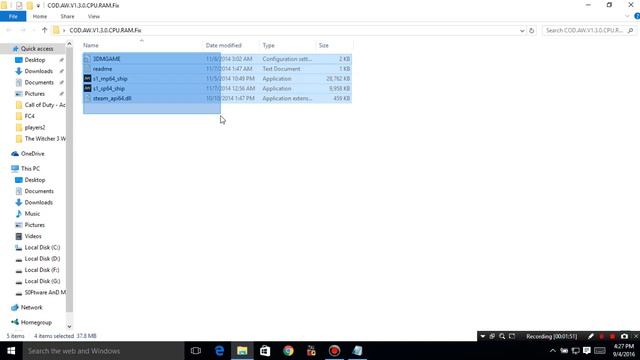Open Local Disk (G:)
The width and height of the screenshot is (640, 360).
42,281
